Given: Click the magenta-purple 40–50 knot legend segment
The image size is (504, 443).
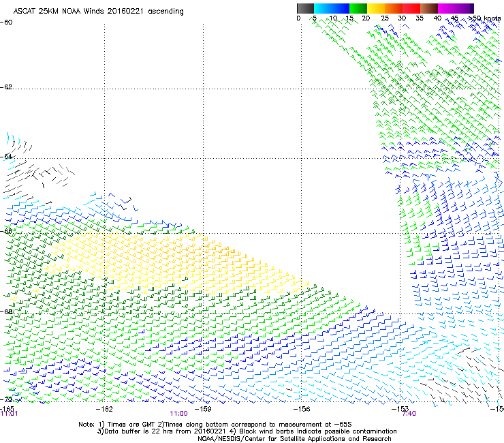Looking at the screenshot, I should (x=456, y=8).
